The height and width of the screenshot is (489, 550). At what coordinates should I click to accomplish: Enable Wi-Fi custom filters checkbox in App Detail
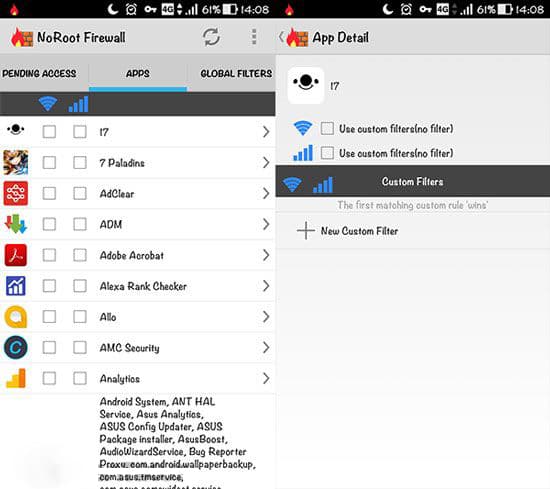(x=327, y=128)
